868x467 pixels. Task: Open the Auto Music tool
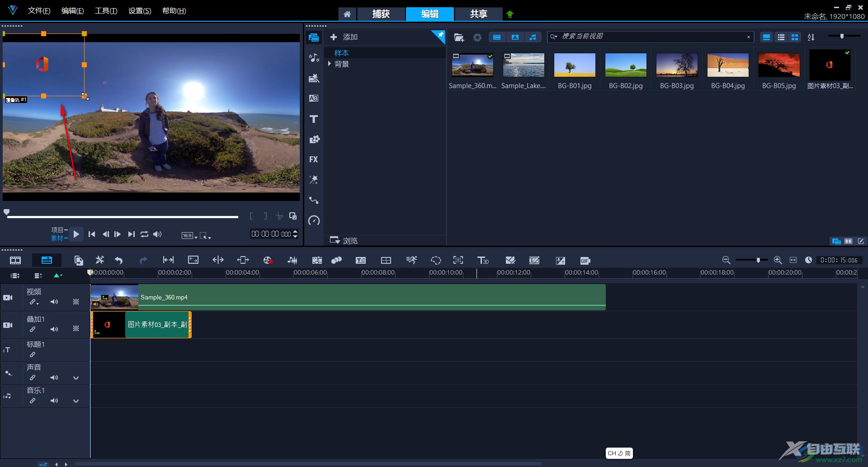tap(317, 260)
